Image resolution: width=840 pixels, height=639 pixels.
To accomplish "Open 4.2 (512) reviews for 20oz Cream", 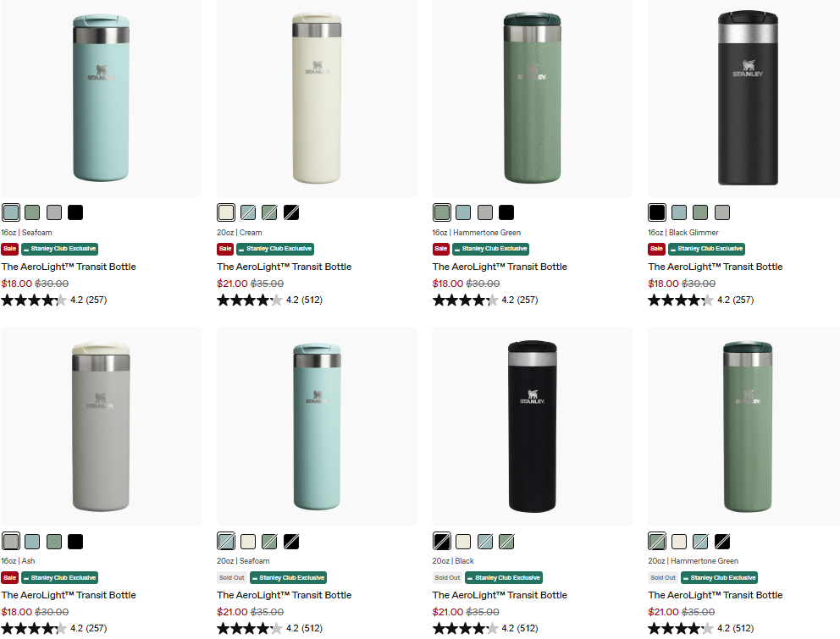I will click(304, 300).
